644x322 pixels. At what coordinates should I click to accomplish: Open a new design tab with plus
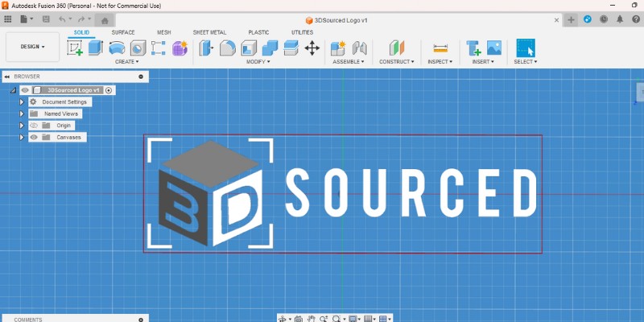(571, 19)
